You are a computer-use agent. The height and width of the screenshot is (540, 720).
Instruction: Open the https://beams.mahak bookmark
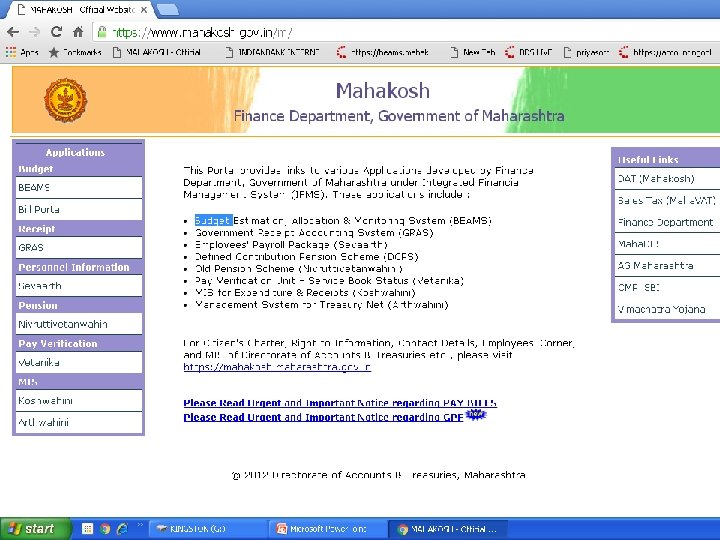[383, 52]
